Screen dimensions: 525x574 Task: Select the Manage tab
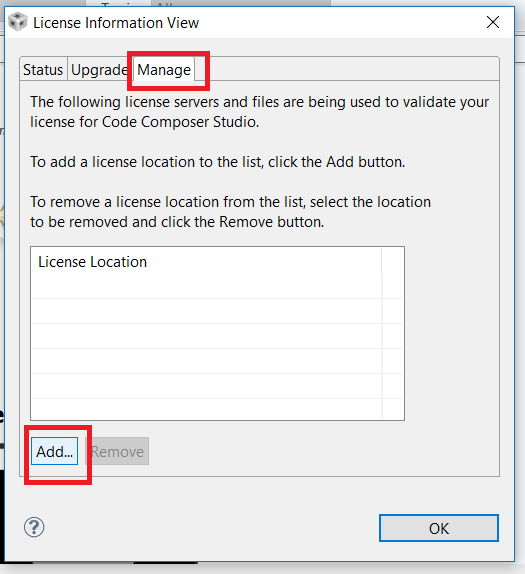(x=164, y=69)
